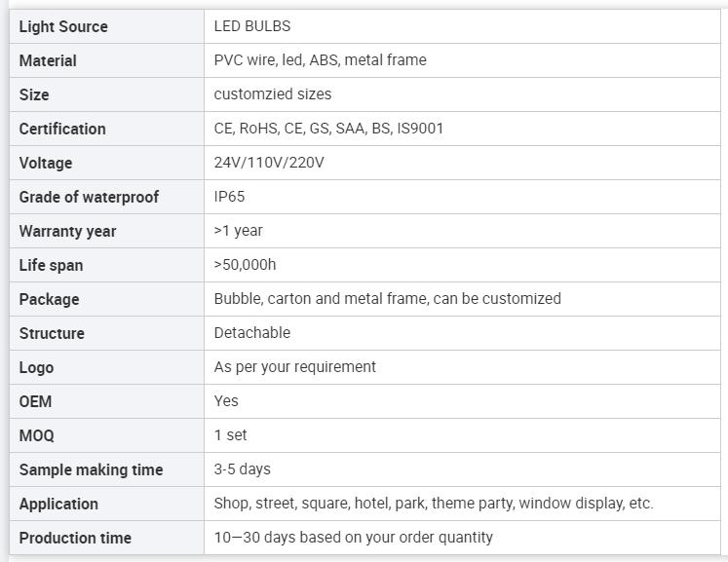Click the "Detachable" structure value
Screen dimensions: 728x562
[x=252, y=333]
